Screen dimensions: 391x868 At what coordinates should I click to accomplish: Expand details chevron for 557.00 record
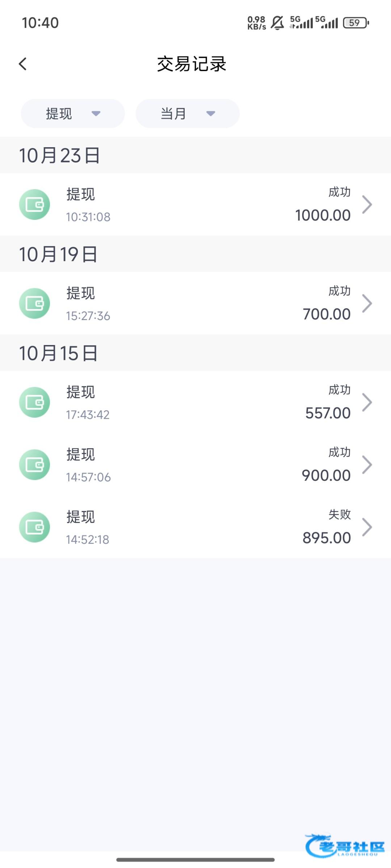point(367,402)
